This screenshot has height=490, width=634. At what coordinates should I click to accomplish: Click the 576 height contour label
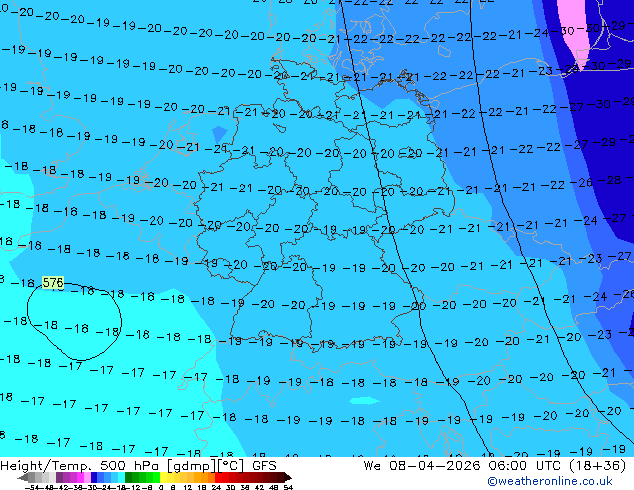pos(53,283)
